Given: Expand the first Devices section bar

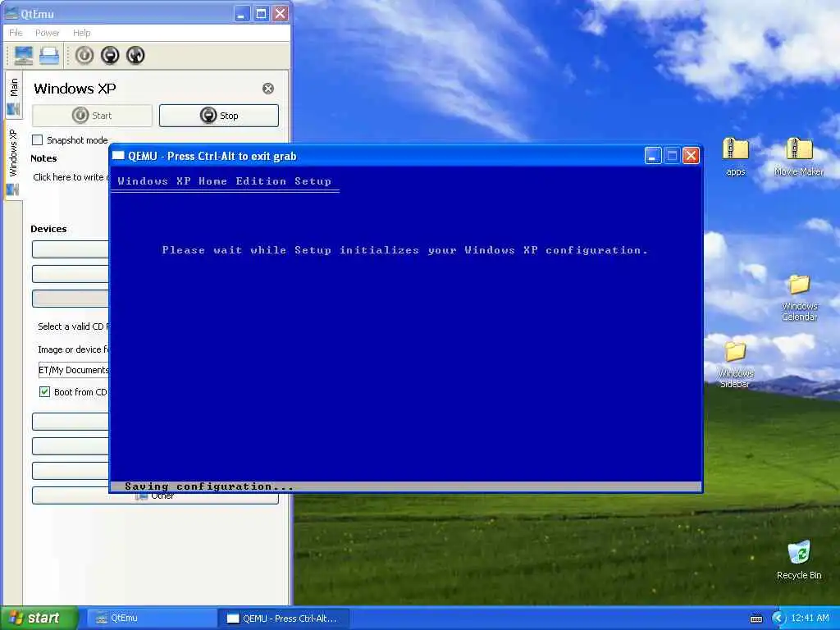Looking at the screenshot, I should coord(71,249).
